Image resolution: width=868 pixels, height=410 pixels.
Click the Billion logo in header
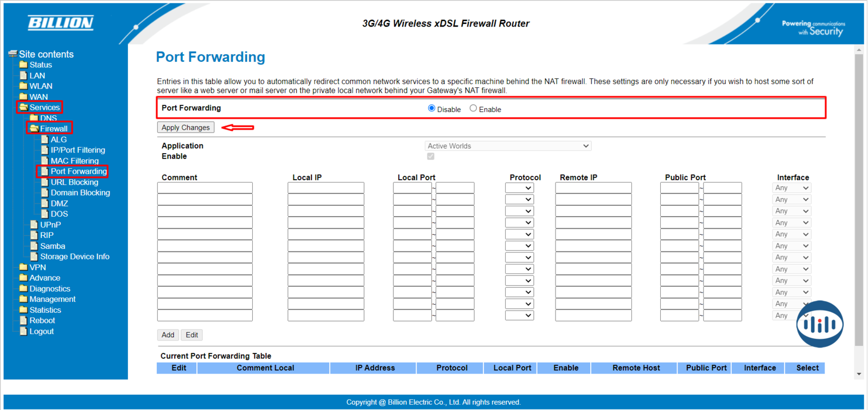point(60,23)
